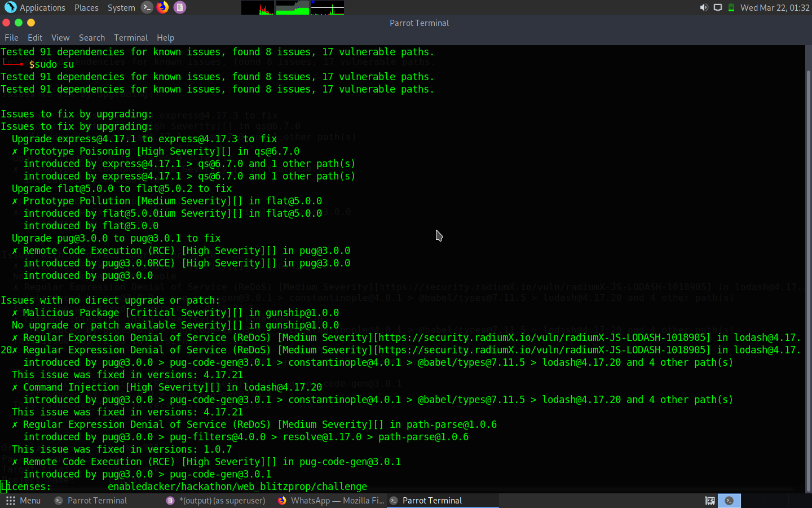
Task: Launch Firefox from the top panel
Action: [163, 7]
